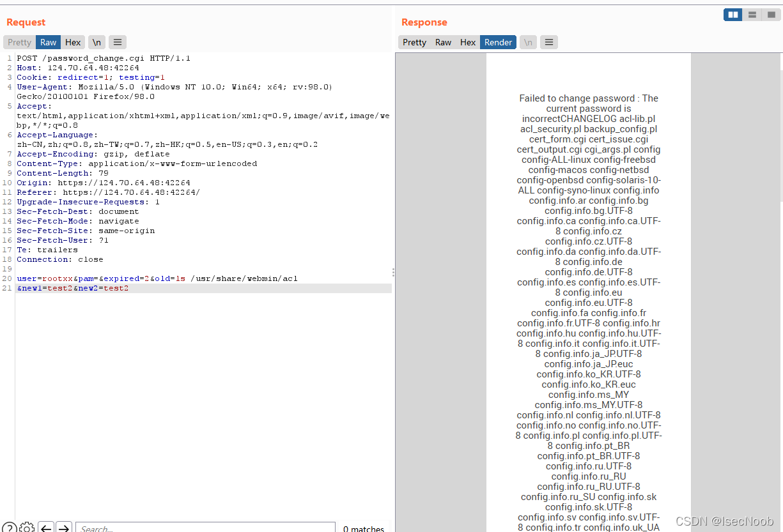This screenshot has height=532, width=783.
Task: Go to next search match arrow
Action: pyautogui.click(x=63, y=528)
